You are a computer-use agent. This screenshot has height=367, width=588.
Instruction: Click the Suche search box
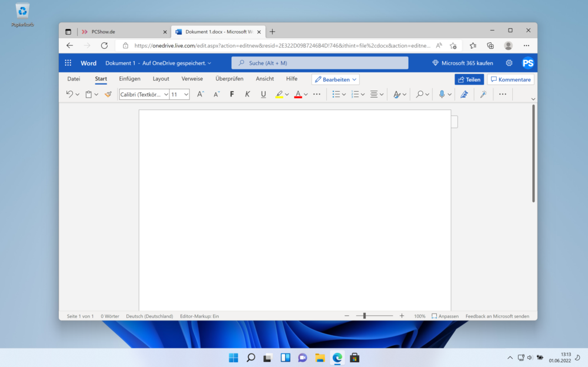tap(319, 63)
